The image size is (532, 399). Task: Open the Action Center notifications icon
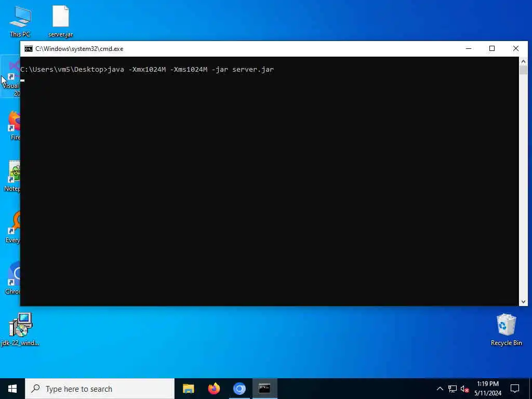[515, 389]
